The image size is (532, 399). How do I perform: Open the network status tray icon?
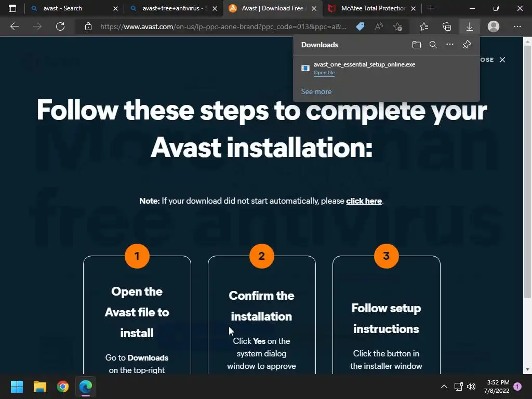pos(458,387)
